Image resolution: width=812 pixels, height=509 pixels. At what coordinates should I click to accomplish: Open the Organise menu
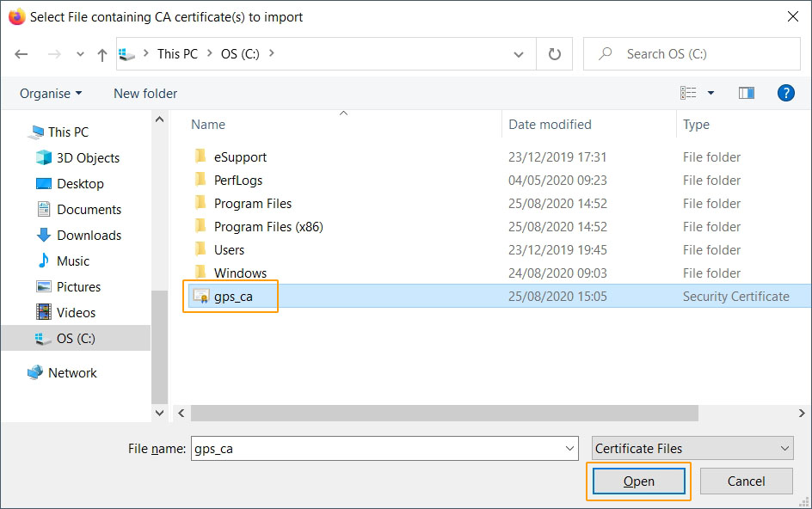click(x=51, y=93)
